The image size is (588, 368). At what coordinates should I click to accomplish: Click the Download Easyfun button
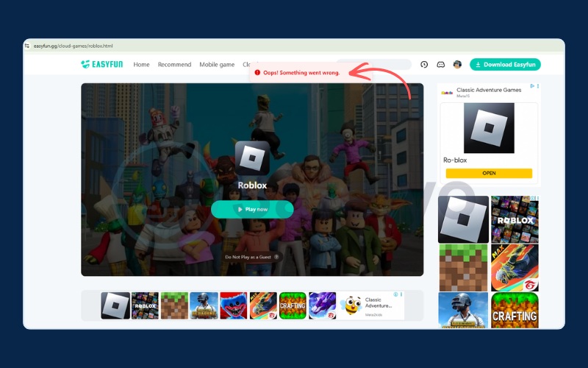point(505,65)
